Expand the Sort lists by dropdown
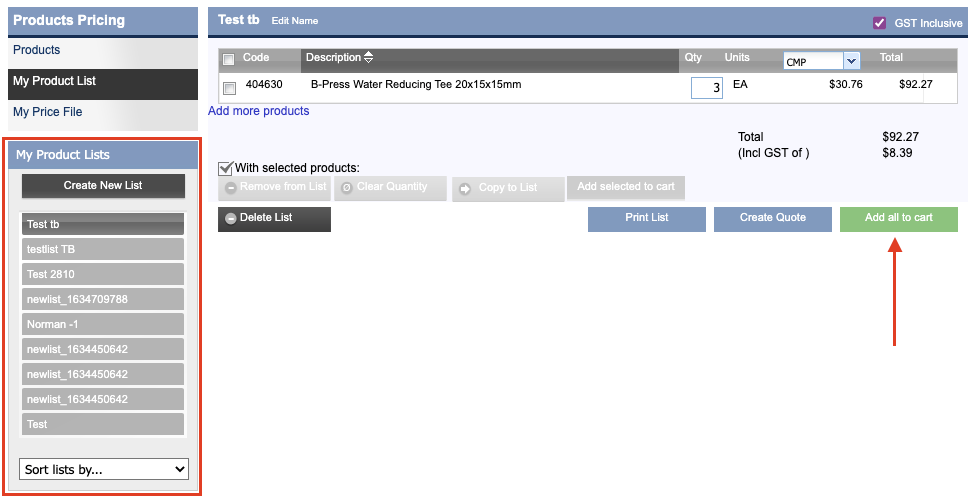The image size is (973, 497). 104,469
